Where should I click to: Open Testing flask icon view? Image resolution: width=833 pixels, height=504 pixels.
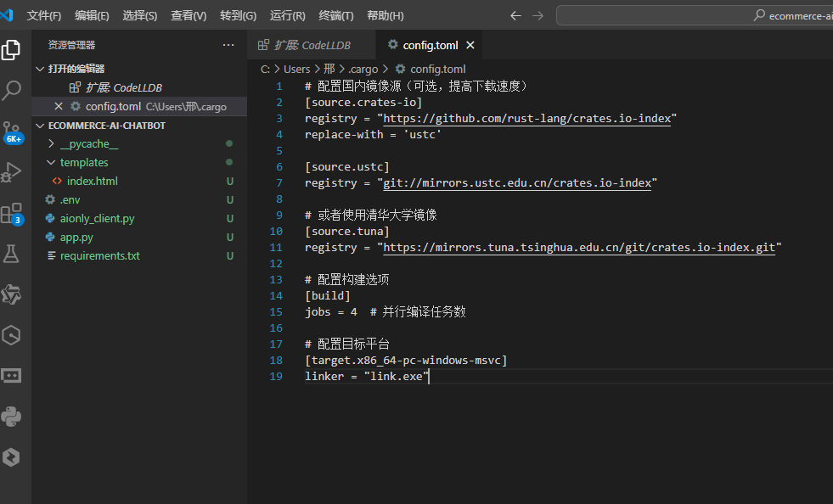pos(11,254)
